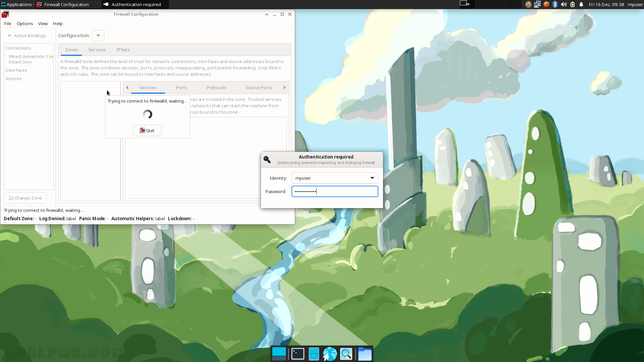
Task: Switch to the top-level Services tab
Action: 97,50
